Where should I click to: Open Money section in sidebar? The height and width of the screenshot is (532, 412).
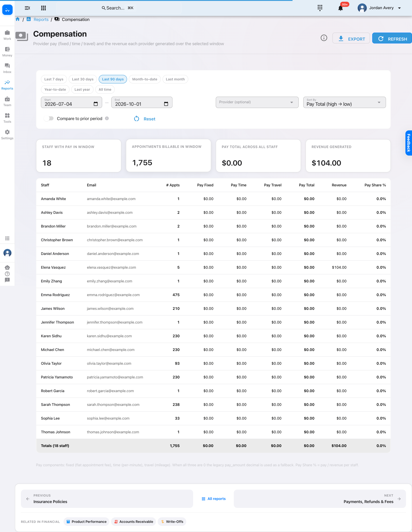point(7,52)
